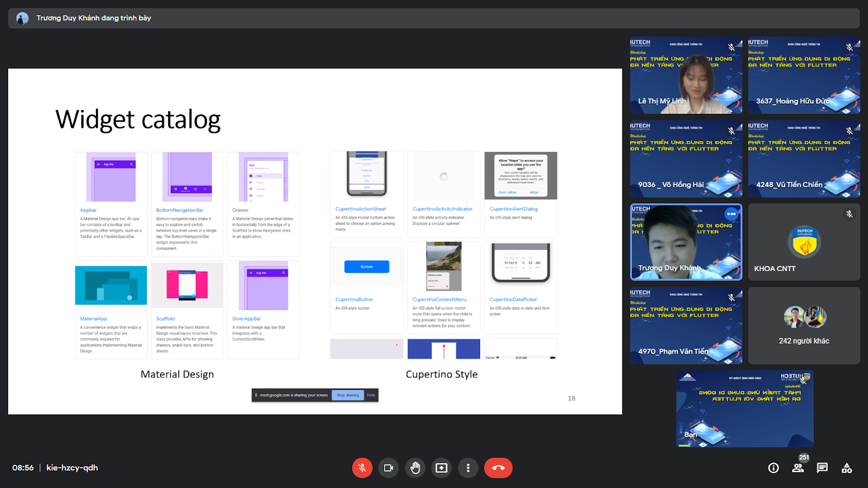
Task: Click the CupertinoContextMenu link
Action: pyautogui.click(x=439, y=299)
